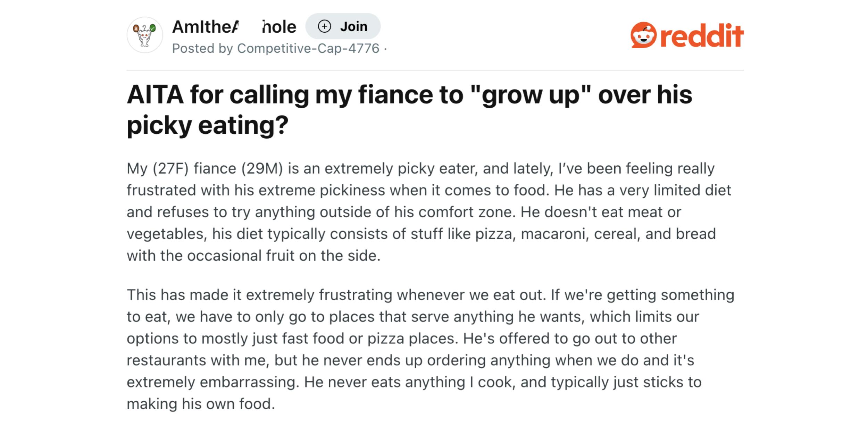Click the Snoo mascot face in the avatar
This screenshot has width=868, height=434.
pos(145,36)
